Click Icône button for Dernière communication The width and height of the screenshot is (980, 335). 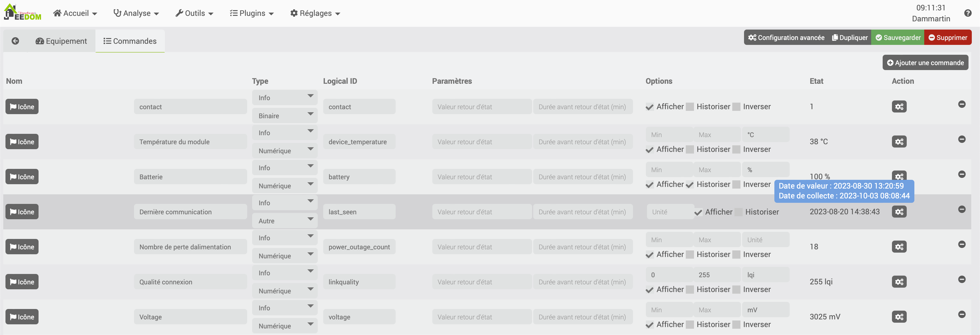coord(22,212)
